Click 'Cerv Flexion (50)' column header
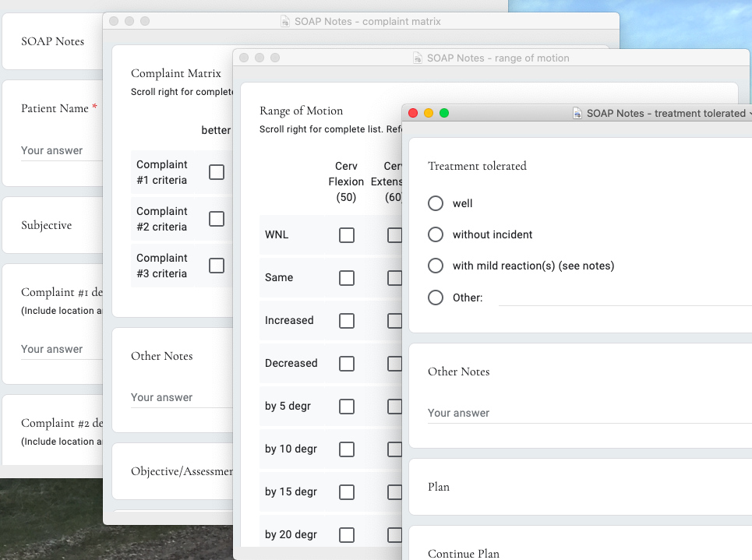Screen dimensions: 752x560 (x=346, y=181)
